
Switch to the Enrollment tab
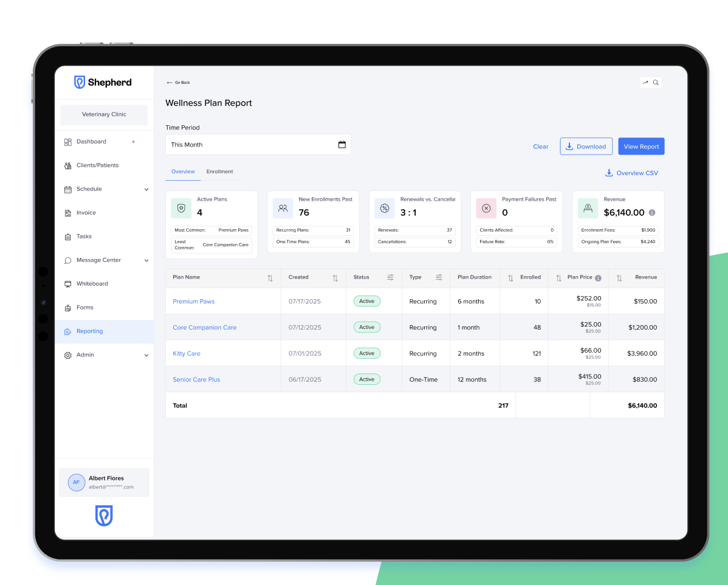[219, 171]
